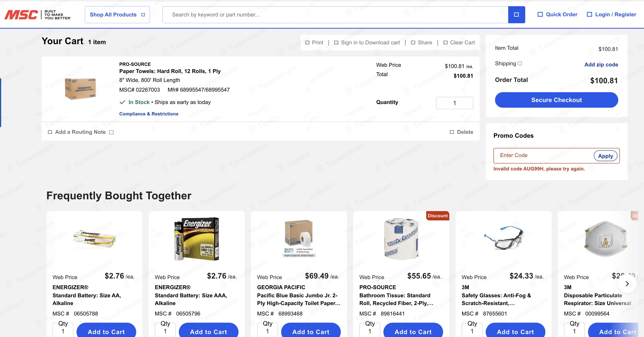Open Login / Register
This screenshot has width=644, height=337.
click(x=611, y=15)
